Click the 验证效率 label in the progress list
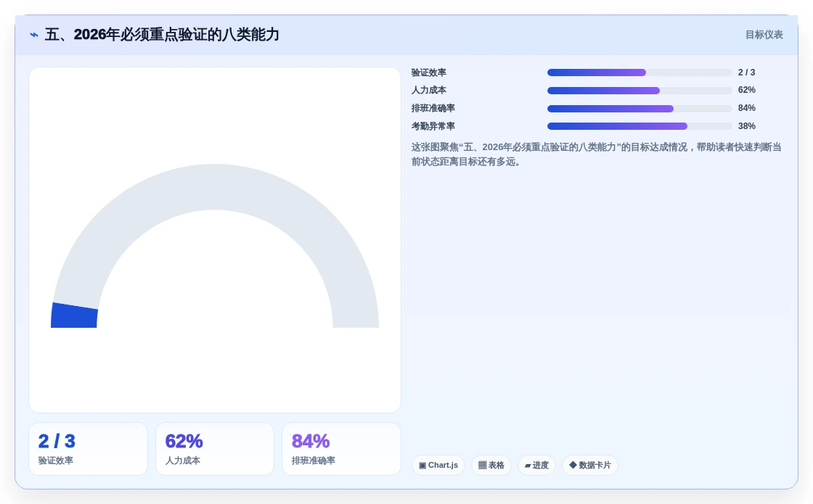Viewport: 813px width, 504px height. pyautogui.click(x=429, y=73)
